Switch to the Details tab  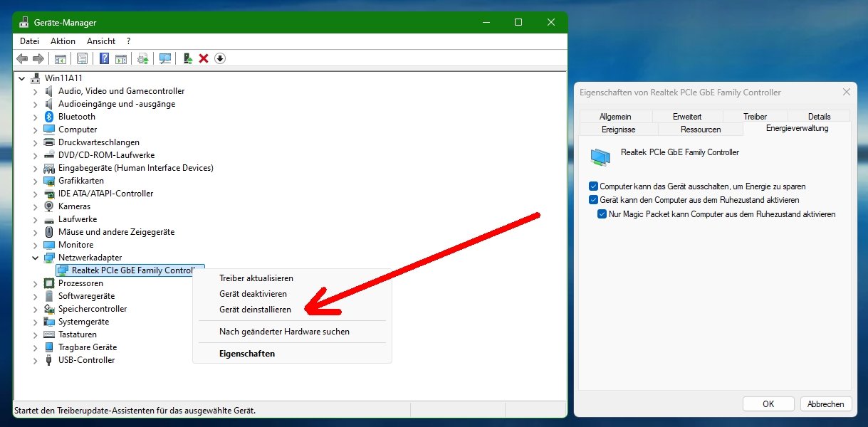819,117
